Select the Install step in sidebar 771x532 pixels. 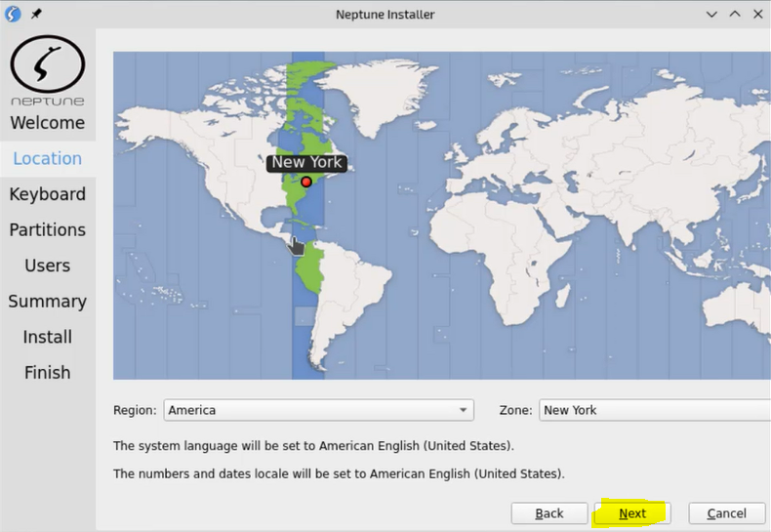(x=48, y=337)
